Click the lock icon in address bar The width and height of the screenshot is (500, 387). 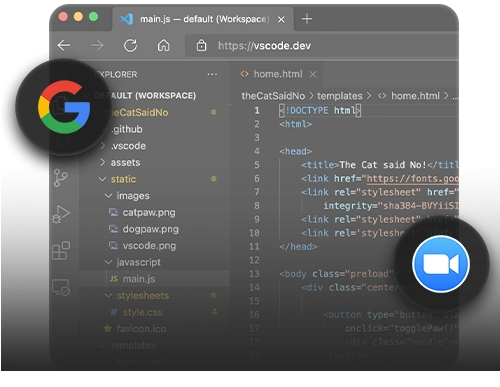pyautogui.click(x=201, y=45)
